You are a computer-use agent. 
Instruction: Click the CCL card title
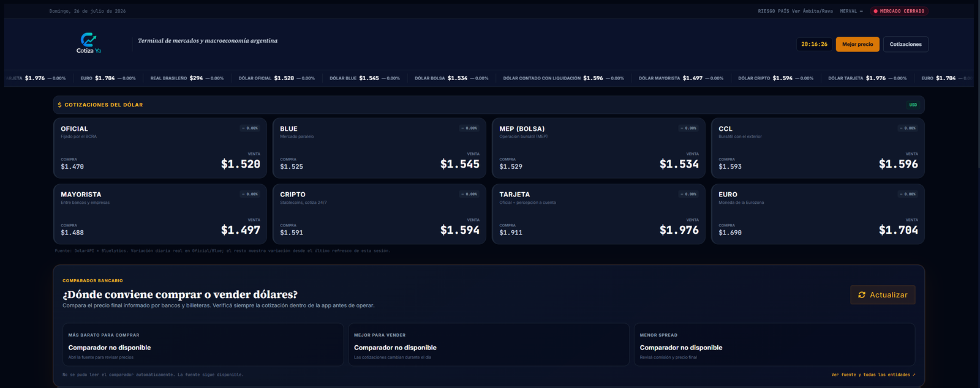(725, 129)
